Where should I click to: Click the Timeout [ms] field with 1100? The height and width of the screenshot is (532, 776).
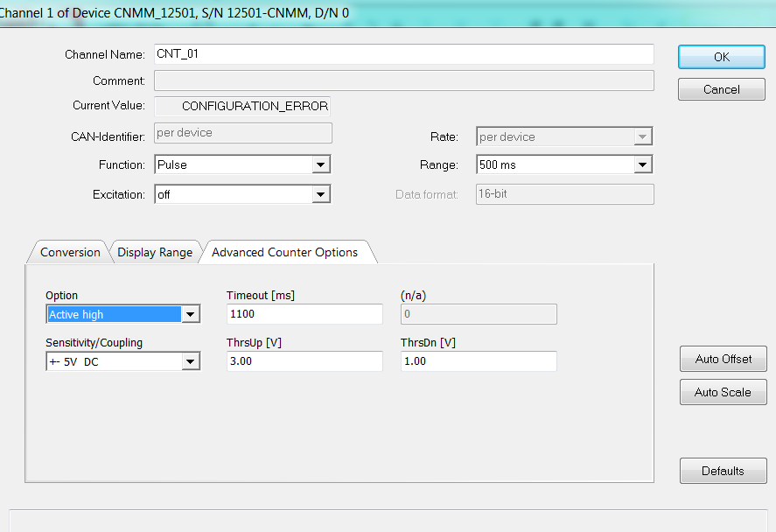304,314
